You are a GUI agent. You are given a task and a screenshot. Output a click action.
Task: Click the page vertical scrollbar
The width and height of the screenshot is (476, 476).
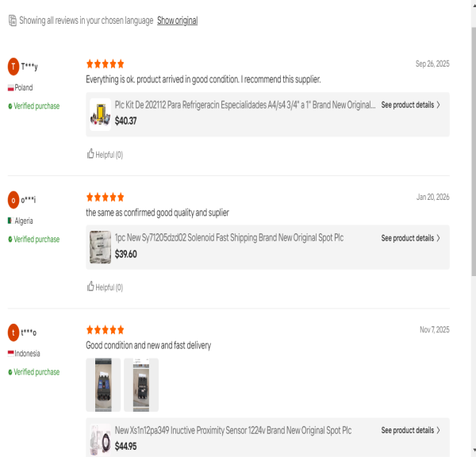pos(473,159)
